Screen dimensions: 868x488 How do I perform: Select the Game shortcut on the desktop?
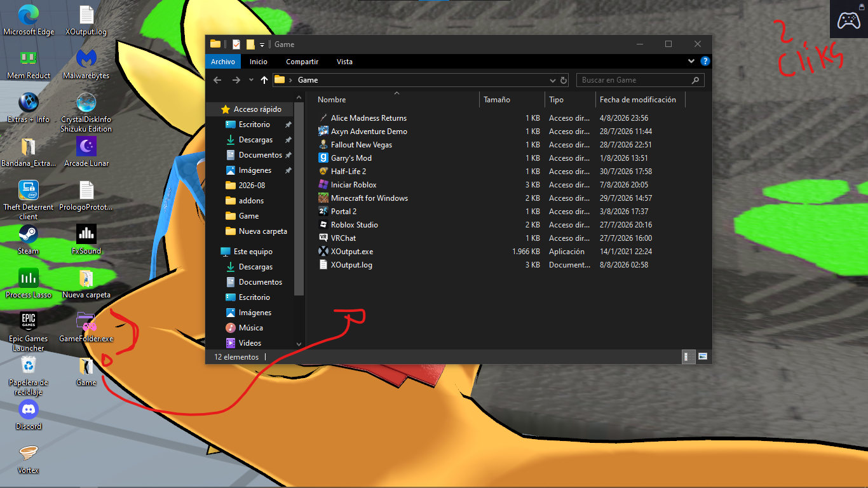click(86, 371)
